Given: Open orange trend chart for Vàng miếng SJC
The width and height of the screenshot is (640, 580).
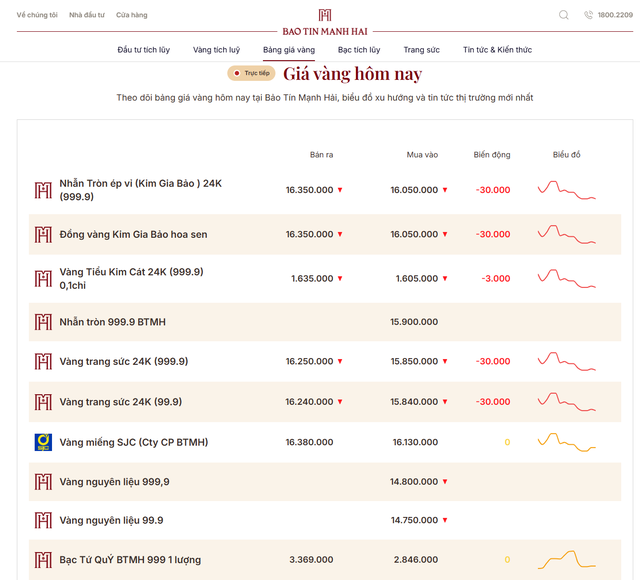Looking at the screenshot, I should (x=567, y=442).
